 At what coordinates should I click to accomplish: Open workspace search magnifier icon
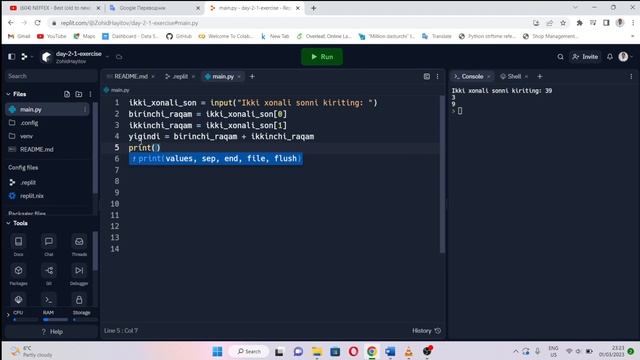point(560,57)
